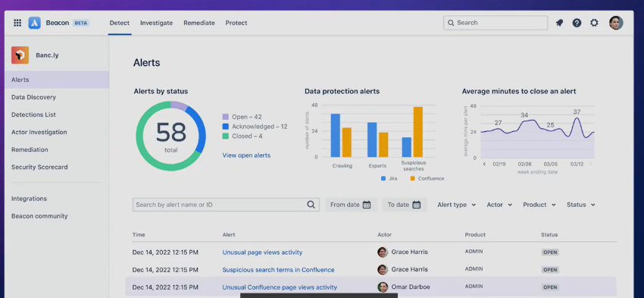Click the BETA badge next to Beacon

tap(80, 23)
